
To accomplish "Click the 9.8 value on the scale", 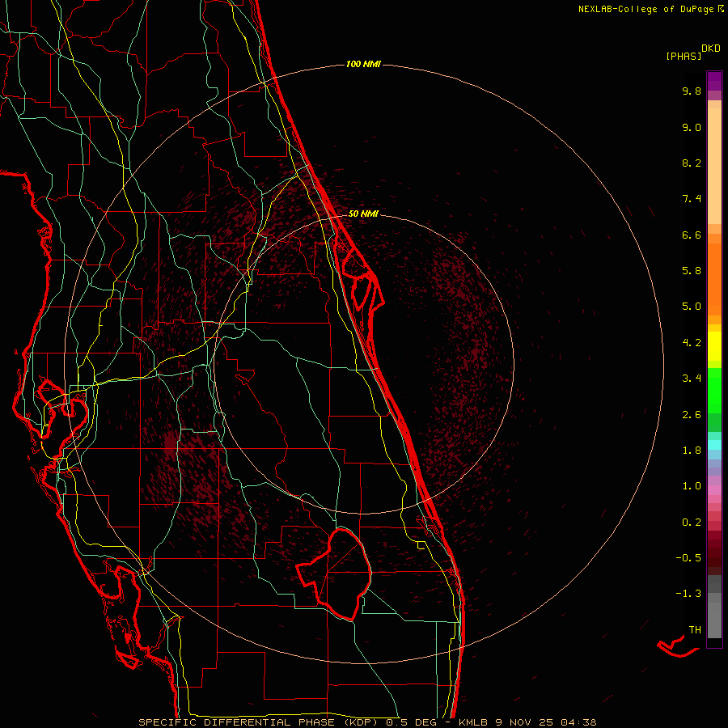I will tap(692, 91).
